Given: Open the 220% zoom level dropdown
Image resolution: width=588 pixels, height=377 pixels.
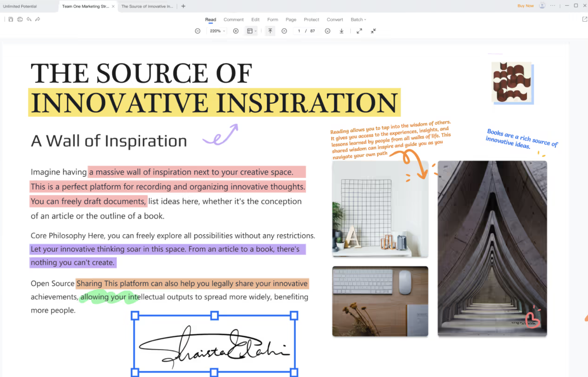Looking at the screenshot, I should [x=217, y=31].
